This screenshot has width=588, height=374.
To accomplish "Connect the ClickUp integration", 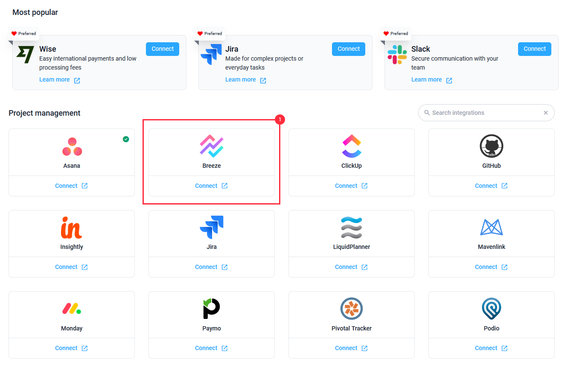I will [x=346, y=186].
